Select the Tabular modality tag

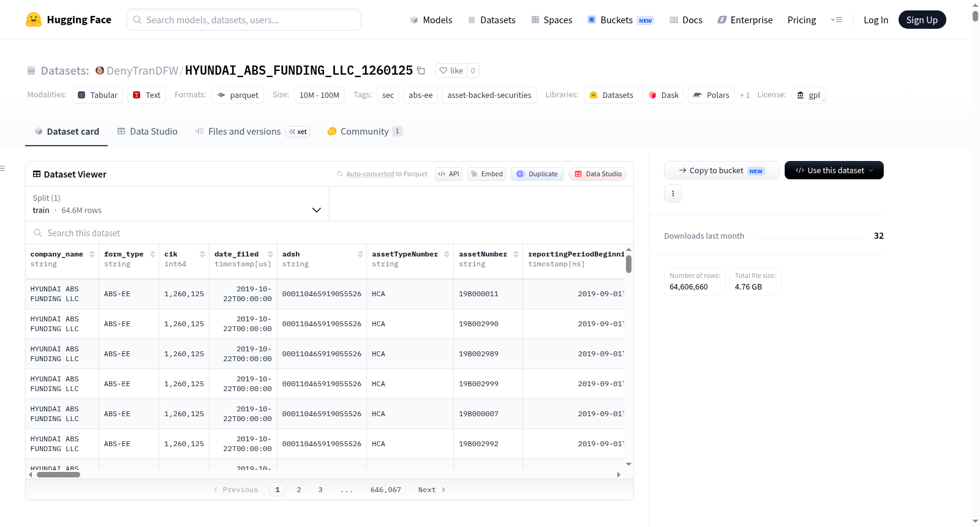[97, 95]
